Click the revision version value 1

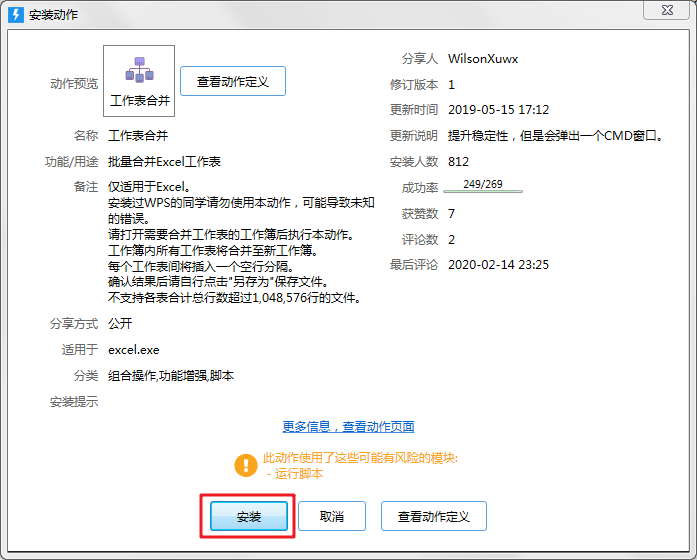(452, 84)
